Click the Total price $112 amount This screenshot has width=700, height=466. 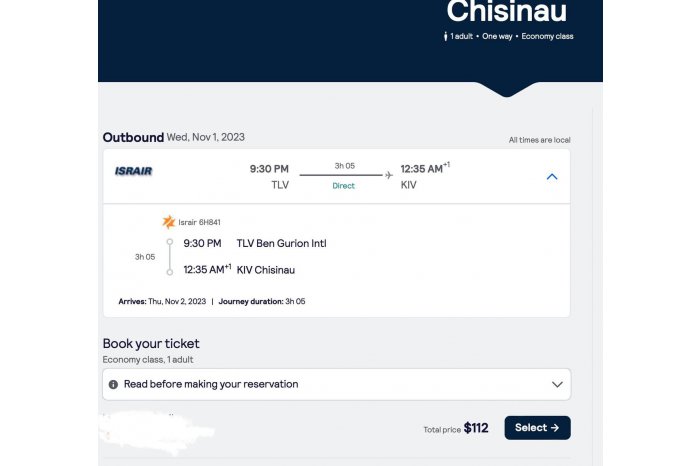tap(475, 428)
